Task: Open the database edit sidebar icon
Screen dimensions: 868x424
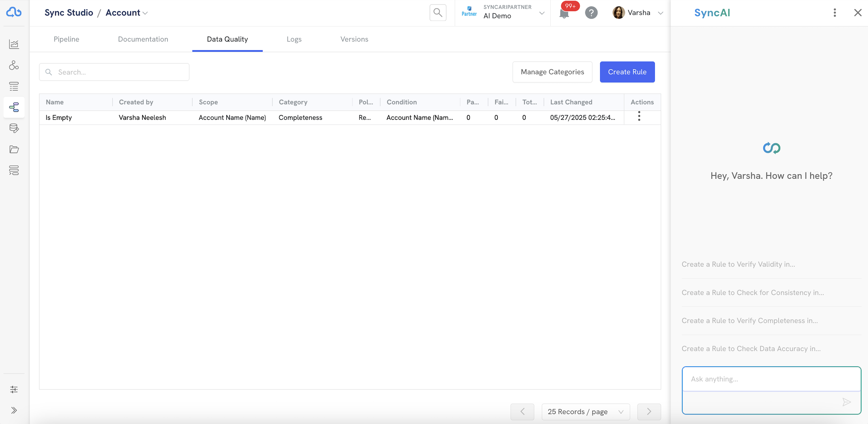Action: coord(14,128)
